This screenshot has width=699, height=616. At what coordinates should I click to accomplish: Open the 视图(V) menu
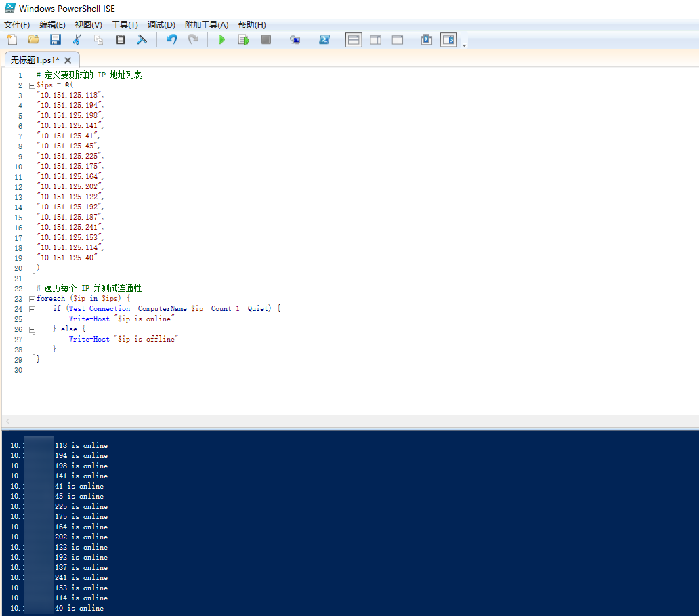88,25
